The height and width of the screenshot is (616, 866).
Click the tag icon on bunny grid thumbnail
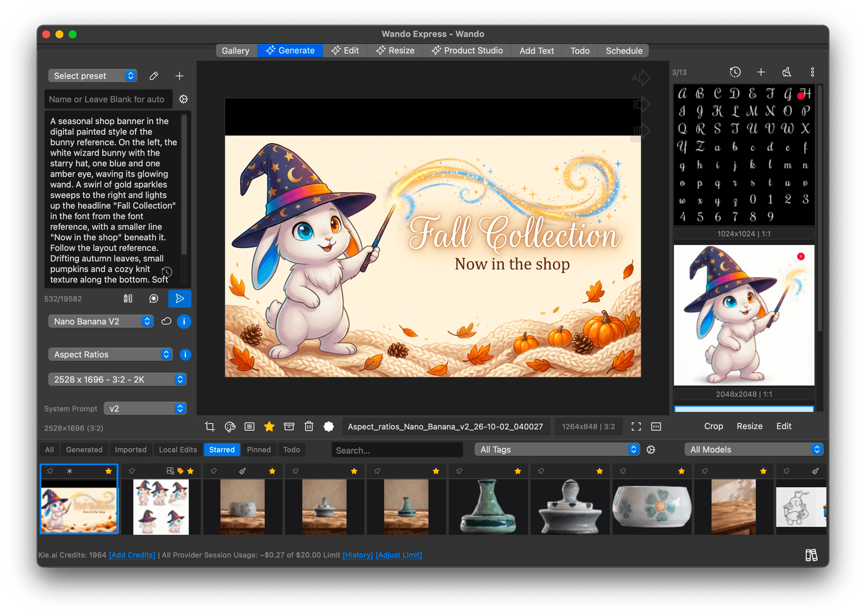point(181,471)
